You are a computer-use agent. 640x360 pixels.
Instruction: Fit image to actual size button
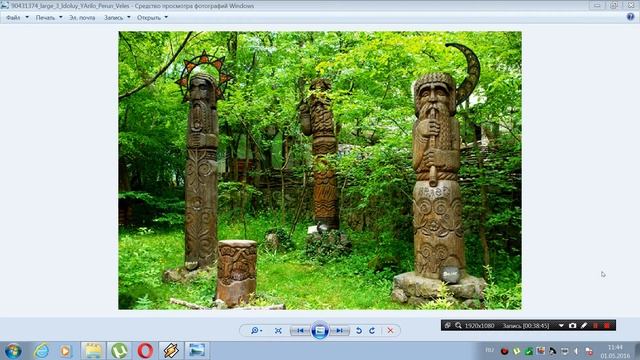278,330
